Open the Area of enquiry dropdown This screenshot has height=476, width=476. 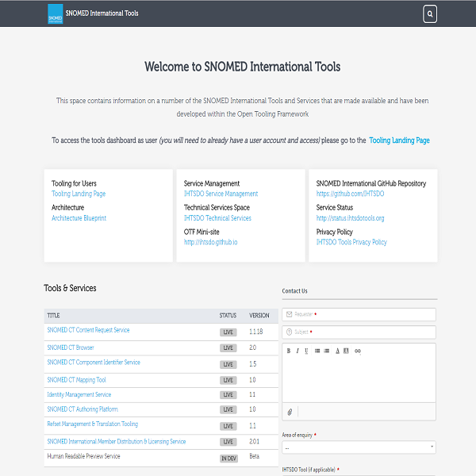[x=359, y=447]
